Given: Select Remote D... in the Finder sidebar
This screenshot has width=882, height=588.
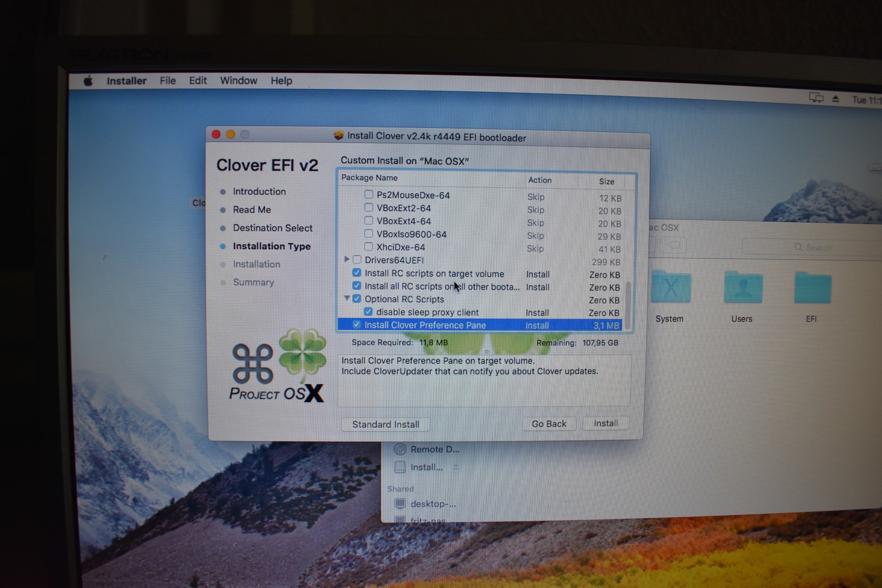Looking at the screenshot, I should point(427,449).
